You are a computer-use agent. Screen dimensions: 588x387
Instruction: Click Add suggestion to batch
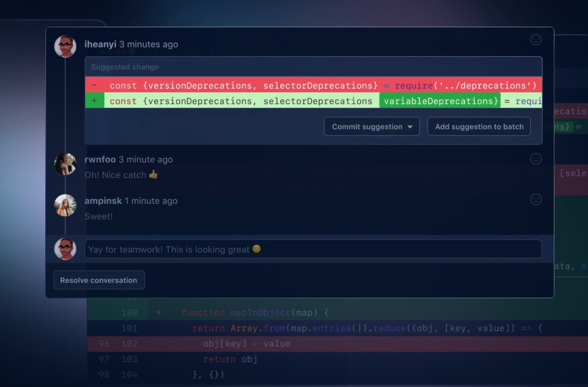pyautogui.click(x=479, y=127)
